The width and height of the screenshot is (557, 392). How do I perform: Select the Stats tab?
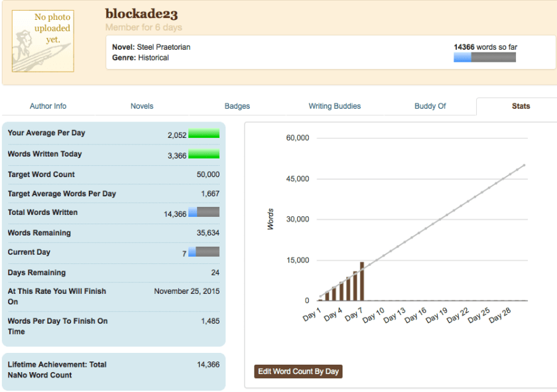coord(521,106)
